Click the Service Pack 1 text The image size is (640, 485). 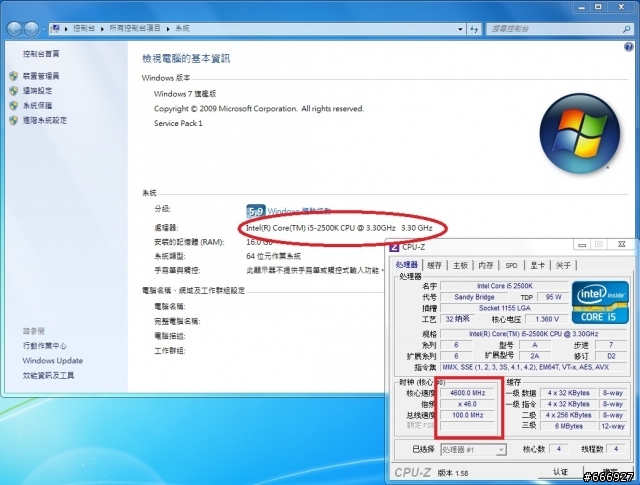[x=178, y=123]
